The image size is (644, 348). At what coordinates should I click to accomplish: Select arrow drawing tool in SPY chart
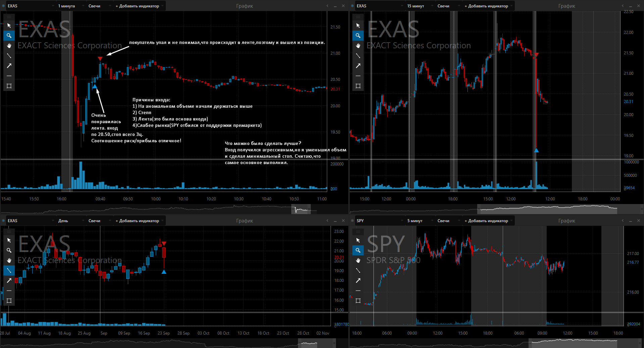(358, 281)
